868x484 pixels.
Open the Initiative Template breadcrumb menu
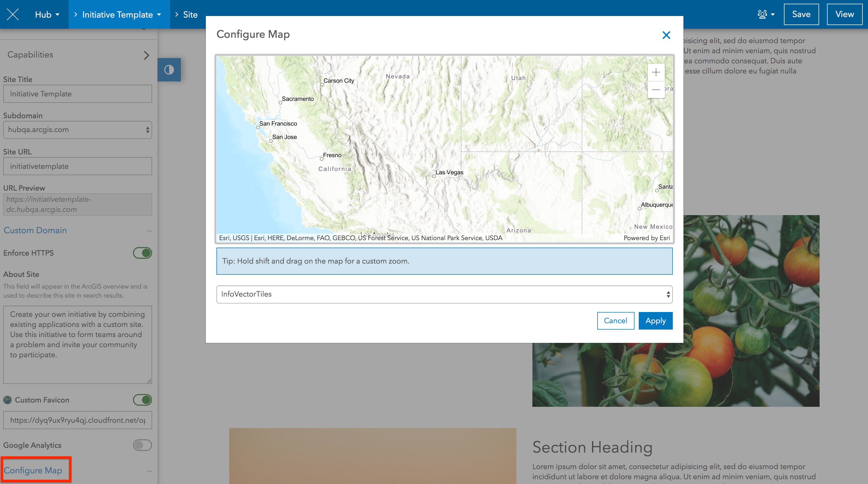coord(121,14)
